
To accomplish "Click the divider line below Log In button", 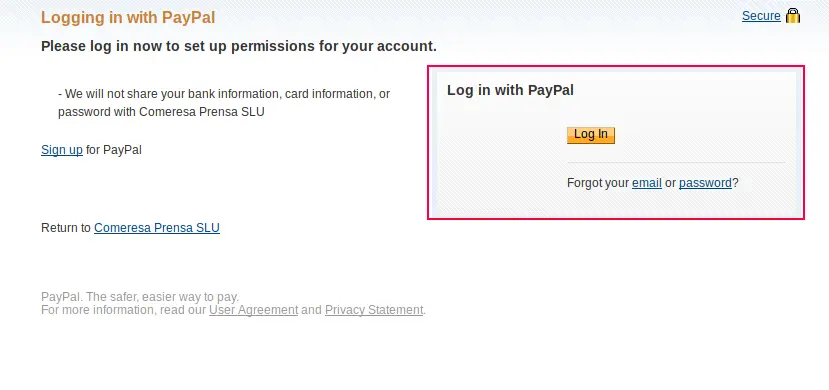I will tap(676, 162).
